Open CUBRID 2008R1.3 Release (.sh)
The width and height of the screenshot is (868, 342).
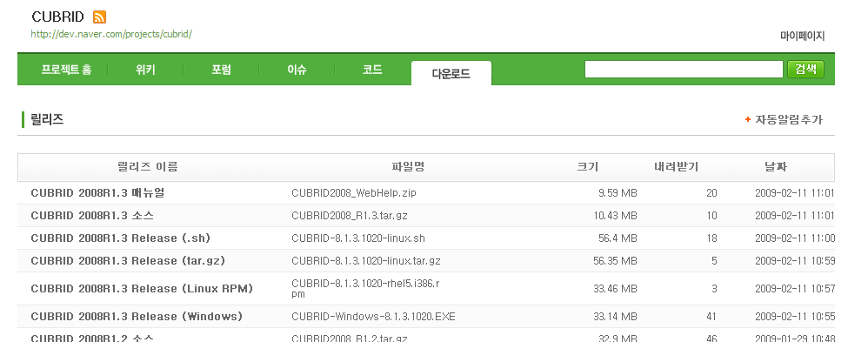click(x=120, y=238)
